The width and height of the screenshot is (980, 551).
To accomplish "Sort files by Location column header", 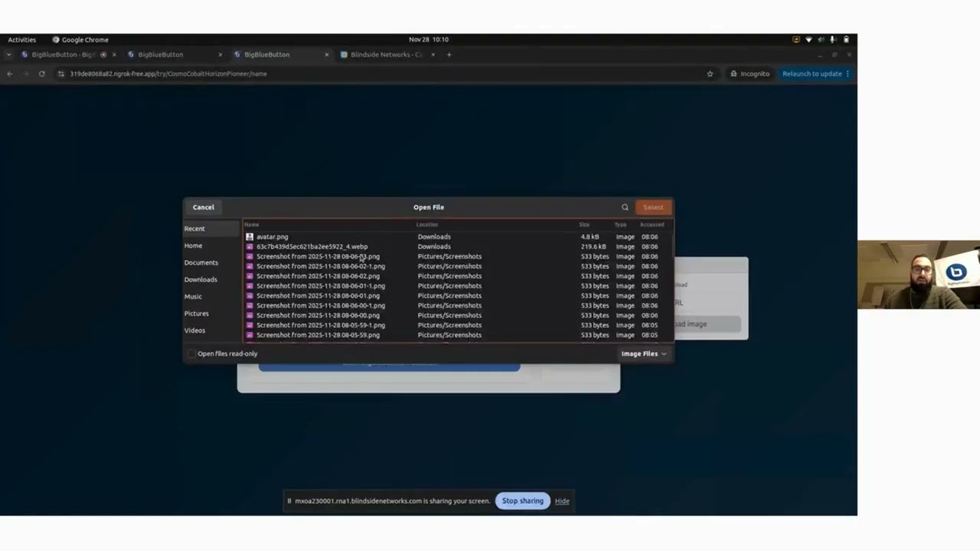I will pos(427,225).
